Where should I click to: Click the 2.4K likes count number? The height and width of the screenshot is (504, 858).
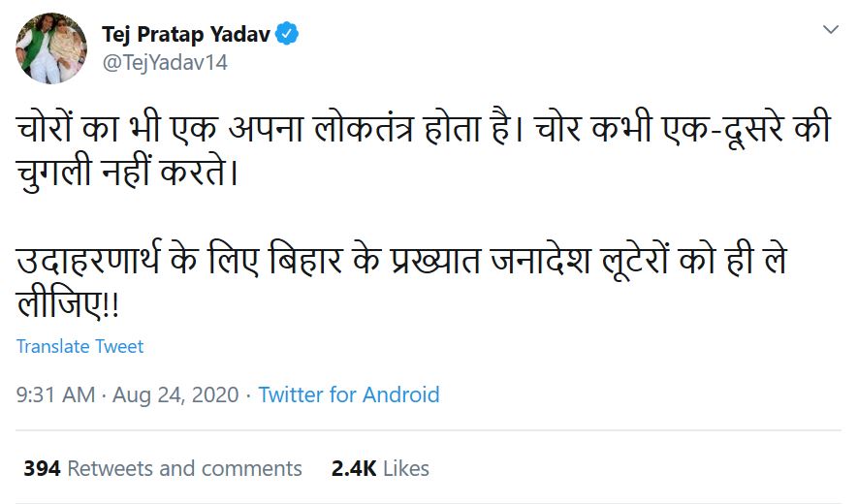pyautogui.click(x=354, y=468)
